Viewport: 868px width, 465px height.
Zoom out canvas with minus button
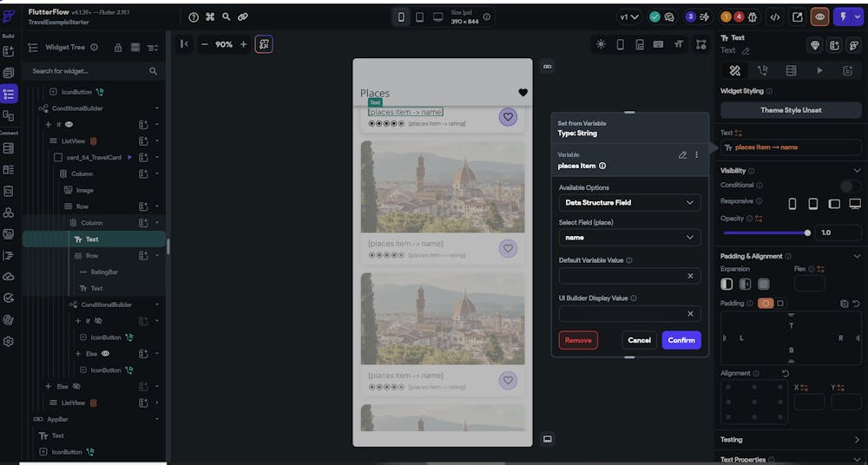tap(204, 44)
